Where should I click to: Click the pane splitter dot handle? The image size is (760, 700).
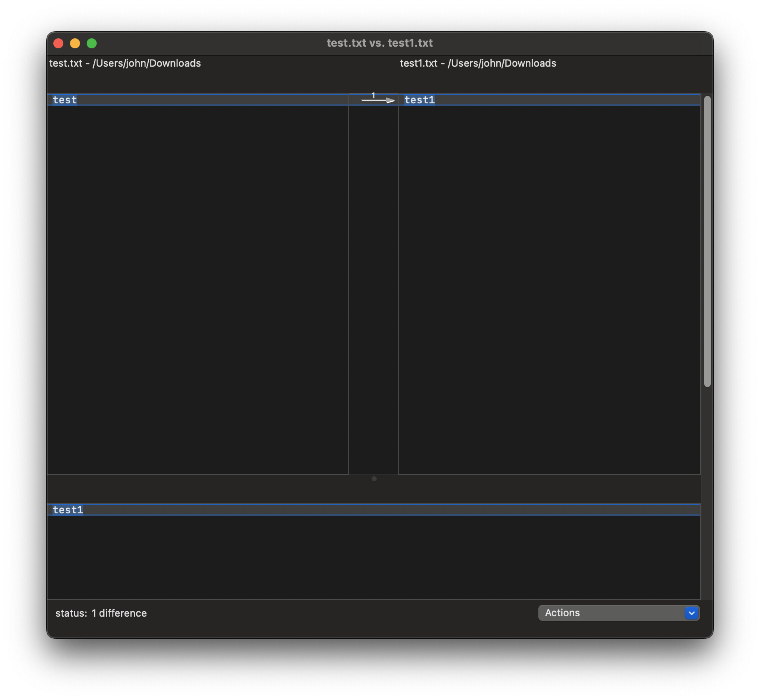pyautogui.click(x=374, y=479)
